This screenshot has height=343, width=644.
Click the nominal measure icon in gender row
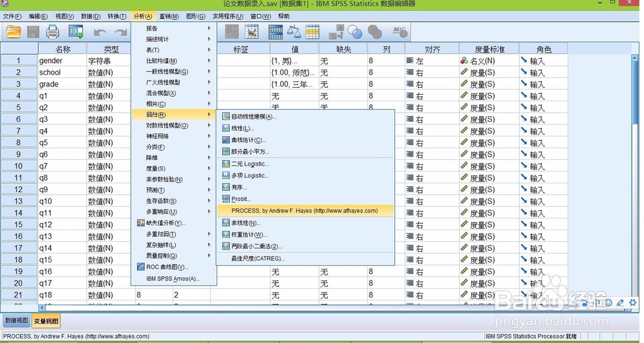click(464, 61)
